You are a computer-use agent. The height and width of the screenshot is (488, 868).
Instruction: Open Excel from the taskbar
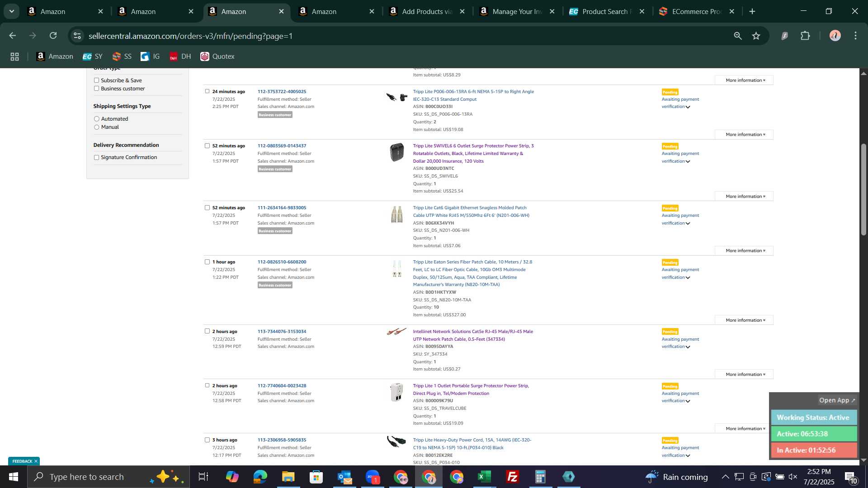[x=485, y=477]
